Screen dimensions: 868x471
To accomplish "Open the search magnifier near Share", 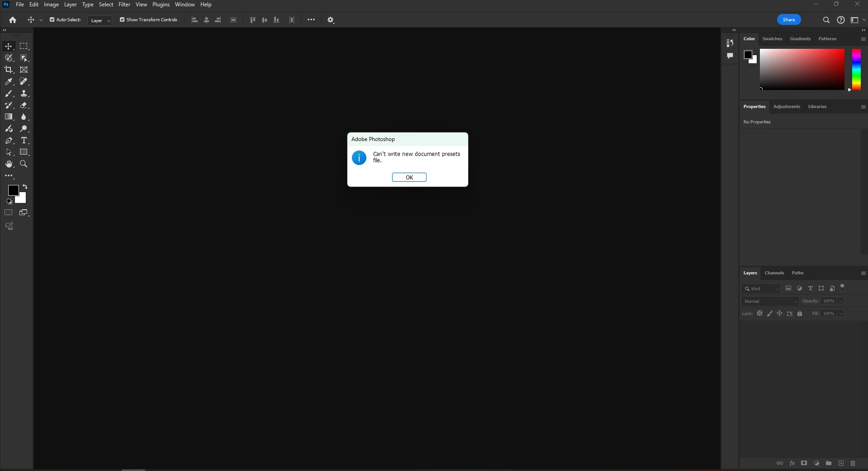I will click(826, 20).
